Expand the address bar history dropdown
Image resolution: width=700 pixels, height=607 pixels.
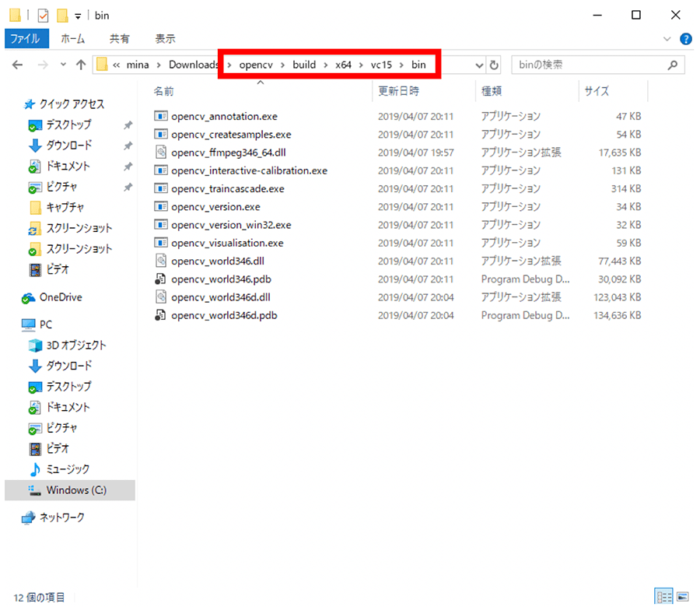tap(479, 65)
